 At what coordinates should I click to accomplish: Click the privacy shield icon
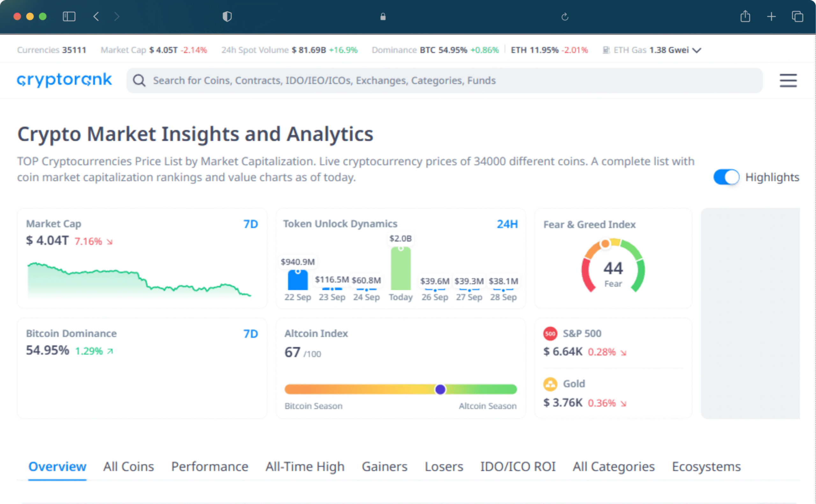click(x=227, y=16)
